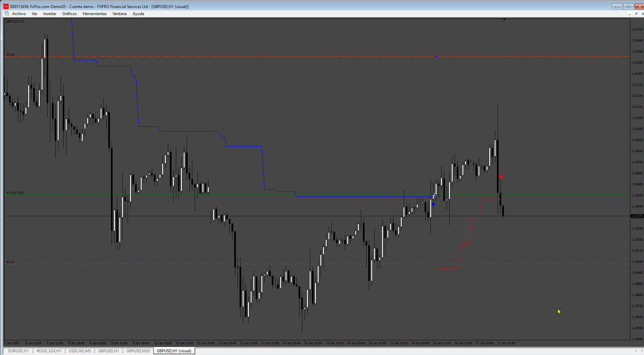Click the chart shift triangle marker at chart top
Screen dimensions: 644x355
pyautogui.click(x=504, y=19)
